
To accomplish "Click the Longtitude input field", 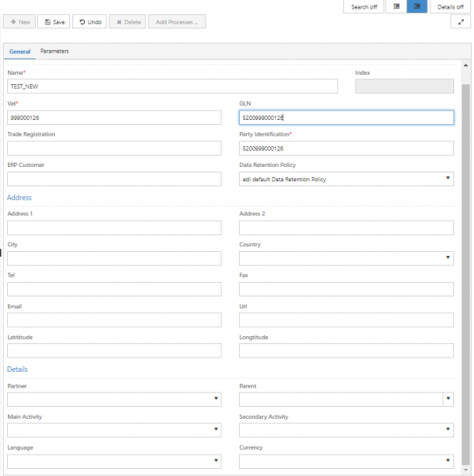I will point(346,350).
